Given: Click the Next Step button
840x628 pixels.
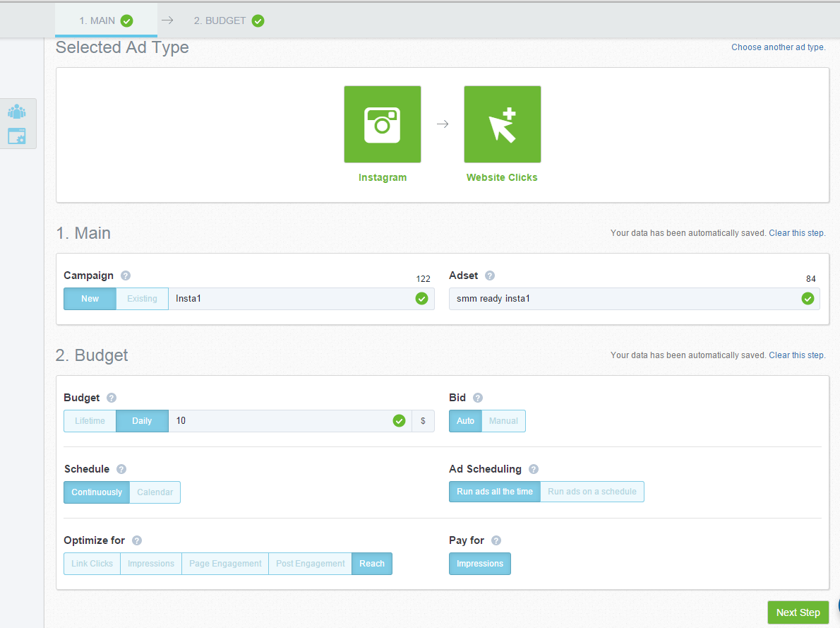Looking at the screenshot, I should pyautogui.click(x=798, y=612).
